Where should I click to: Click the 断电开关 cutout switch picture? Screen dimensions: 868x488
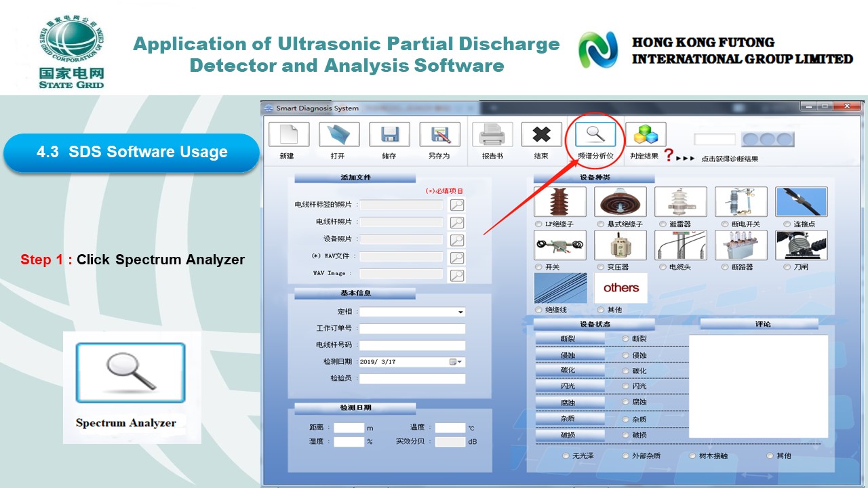741,202
